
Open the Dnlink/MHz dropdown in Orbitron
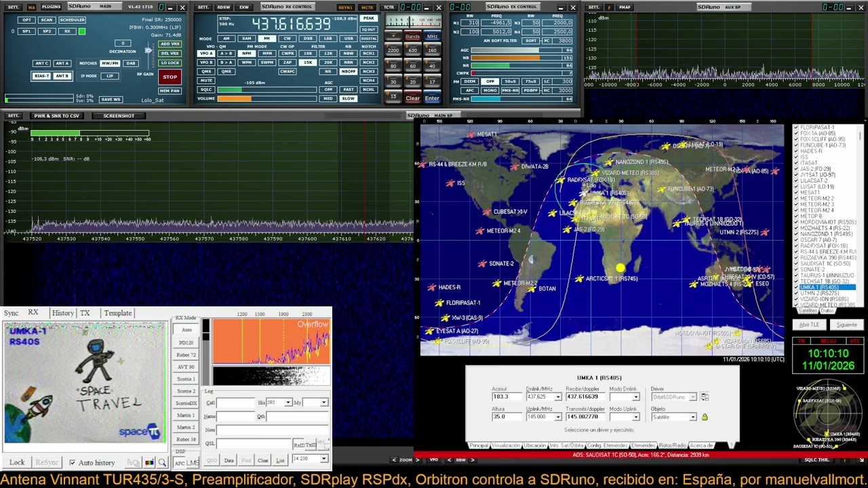tap(557, 397)
